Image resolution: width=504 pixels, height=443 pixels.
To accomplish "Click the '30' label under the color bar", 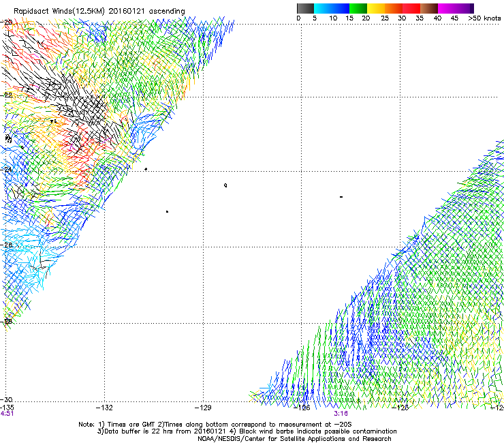I will coord(402,18).
